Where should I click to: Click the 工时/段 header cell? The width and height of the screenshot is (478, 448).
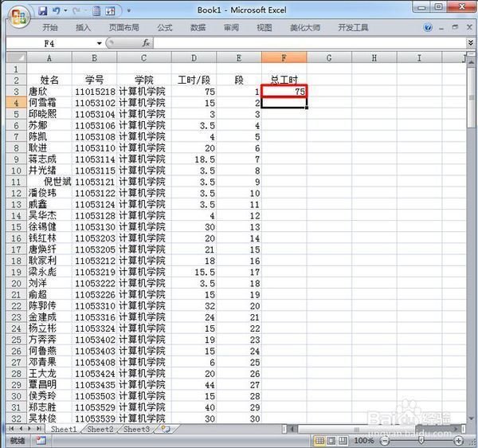coord(194,81)
